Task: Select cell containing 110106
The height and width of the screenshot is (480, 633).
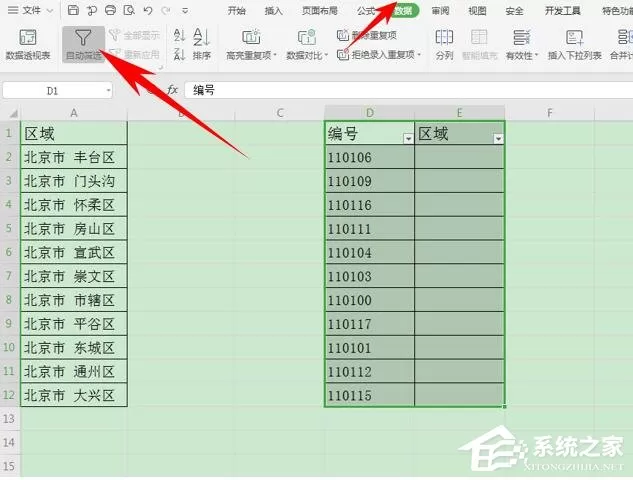Action: click(369, 157)
